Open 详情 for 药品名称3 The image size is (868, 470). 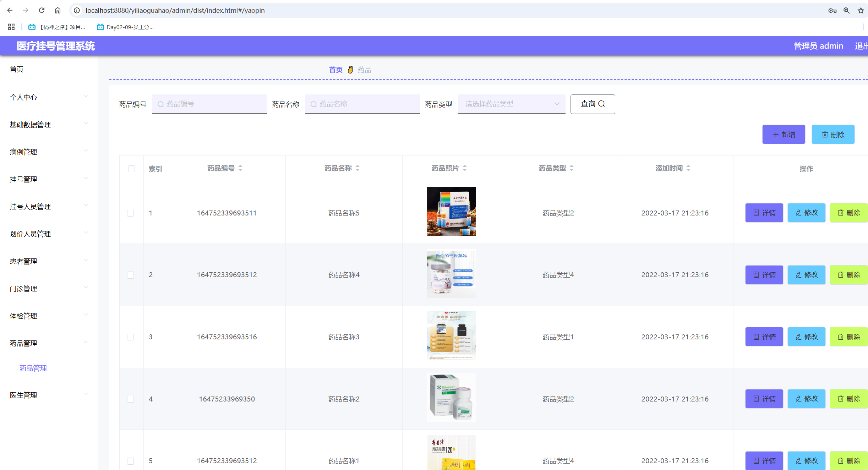[x=764, y=337]
